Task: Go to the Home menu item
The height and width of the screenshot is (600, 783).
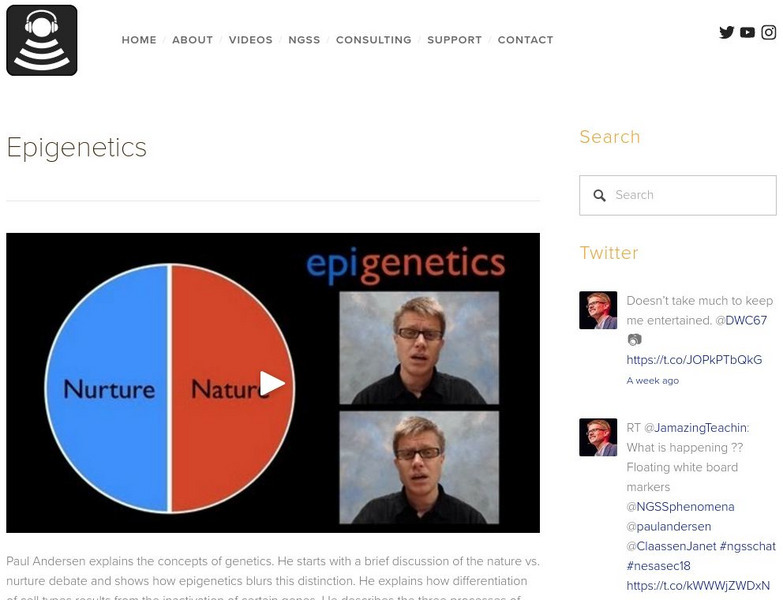Action: [139, 40]
